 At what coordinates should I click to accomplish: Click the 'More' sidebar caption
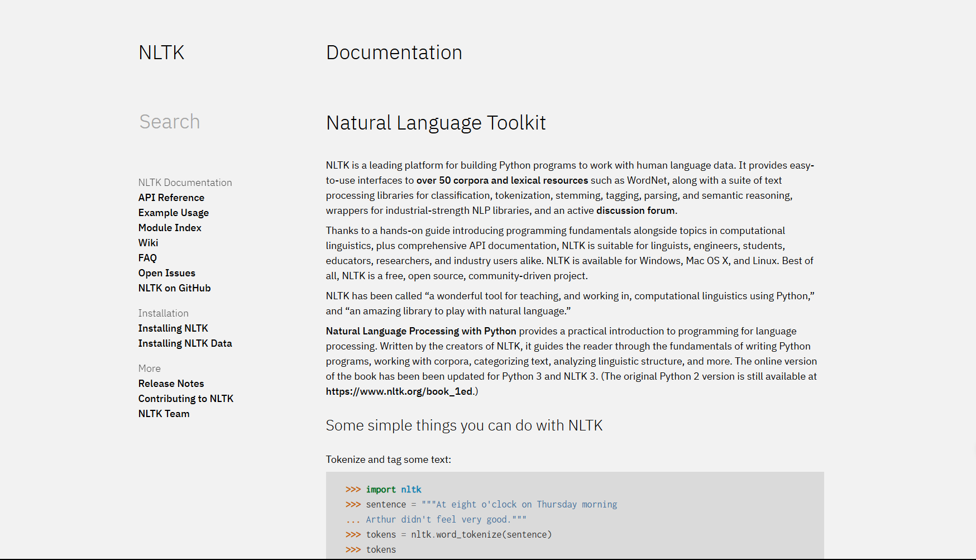150,368
